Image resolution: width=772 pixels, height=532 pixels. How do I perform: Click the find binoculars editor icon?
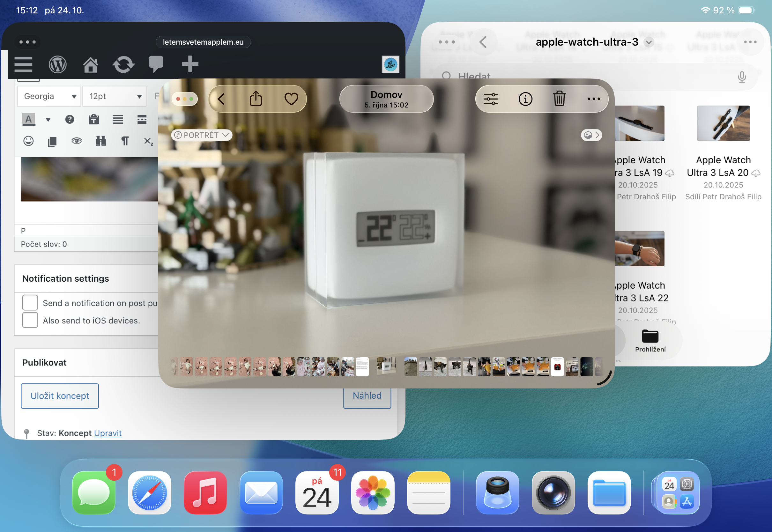tap(101, 141)
